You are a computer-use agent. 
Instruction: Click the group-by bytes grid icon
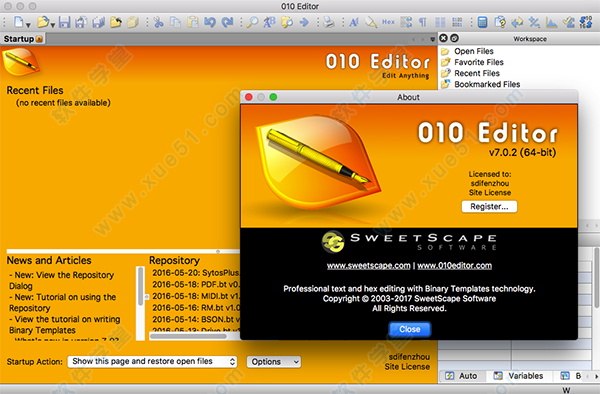pos(457,22)
